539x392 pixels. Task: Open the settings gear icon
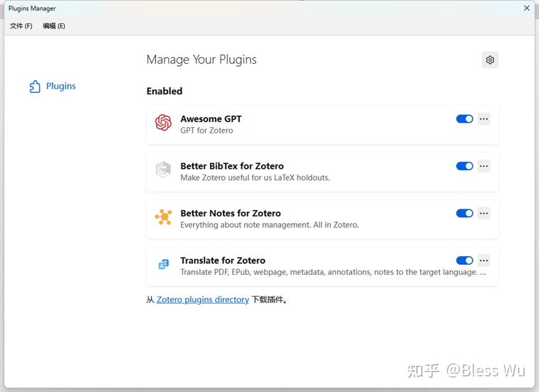(x=490, y=59)
